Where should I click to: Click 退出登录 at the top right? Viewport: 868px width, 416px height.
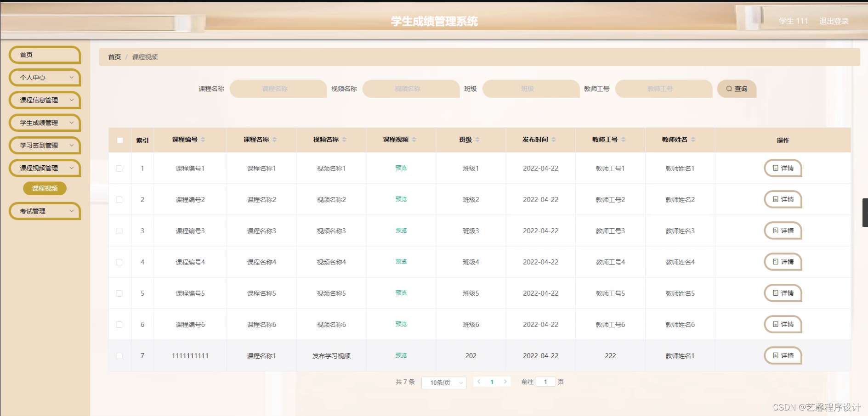tap(833, 21)
